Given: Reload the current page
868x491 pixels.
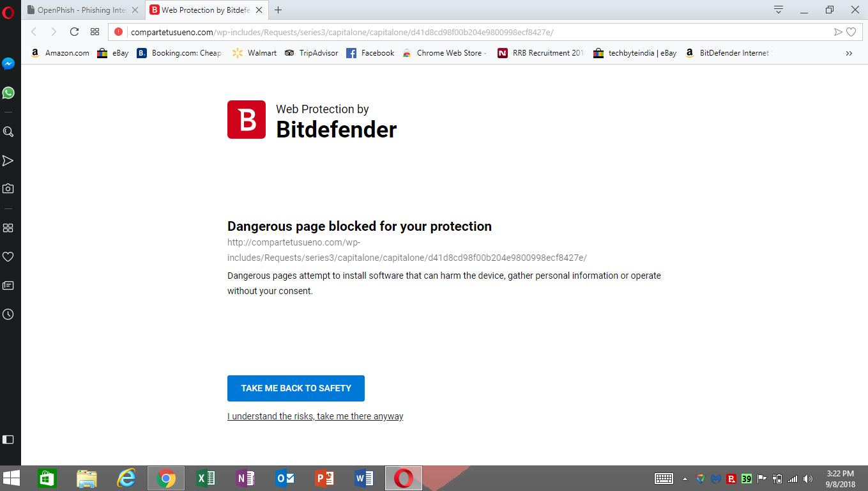Looking at the screenshot, I should [74, 32].
